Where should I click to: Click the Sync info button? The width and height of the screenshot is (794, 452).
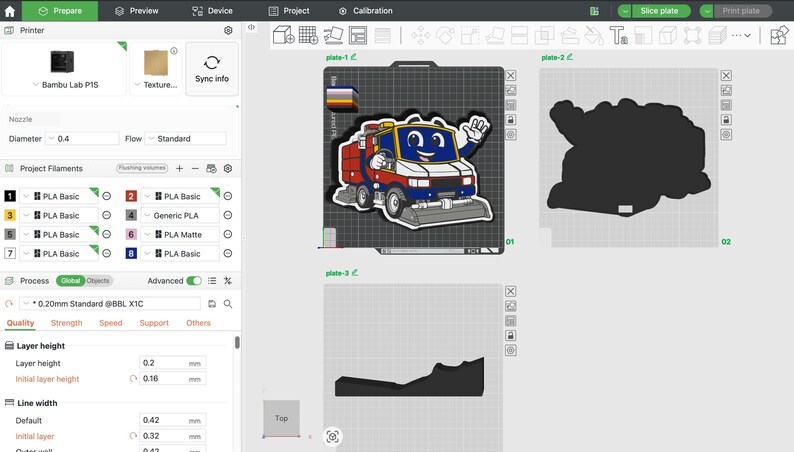(x=212, y=69)
